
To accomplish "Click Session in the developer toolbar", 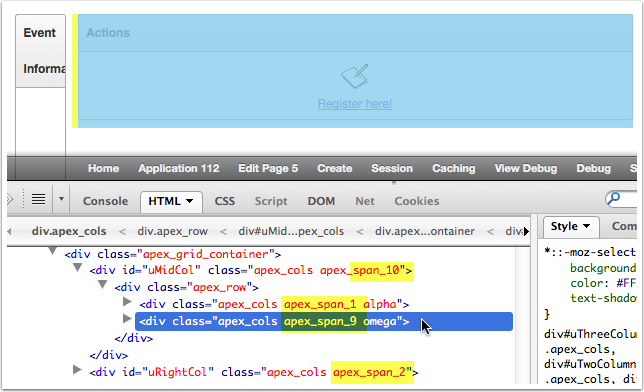I will point(392,168).
